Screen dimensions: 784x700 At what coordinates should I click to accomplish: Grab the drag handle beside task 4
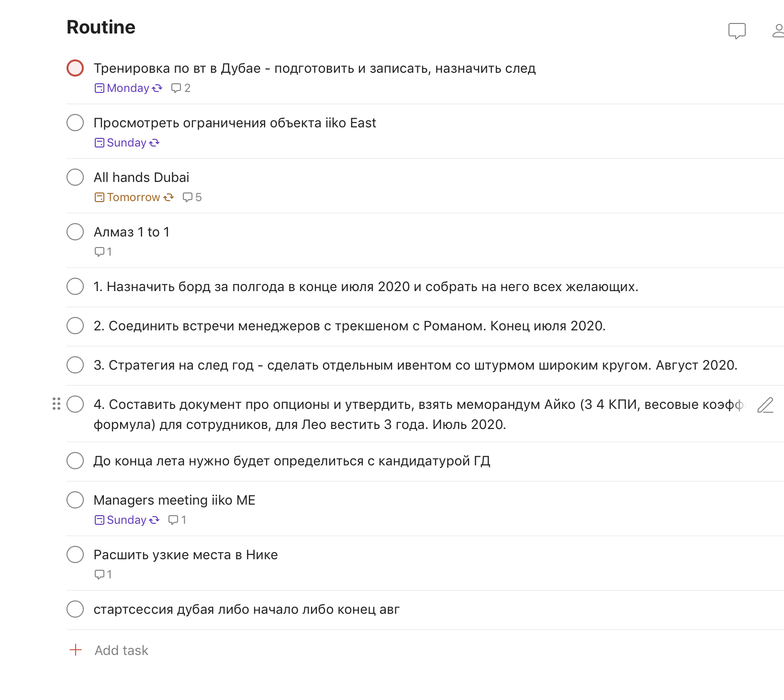56,404
